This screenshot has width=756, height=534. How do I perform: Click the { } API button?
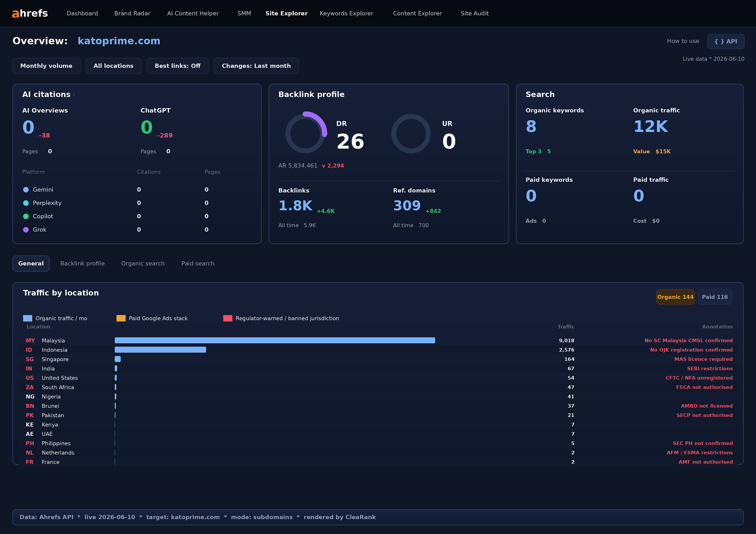(x=726, y=42)
